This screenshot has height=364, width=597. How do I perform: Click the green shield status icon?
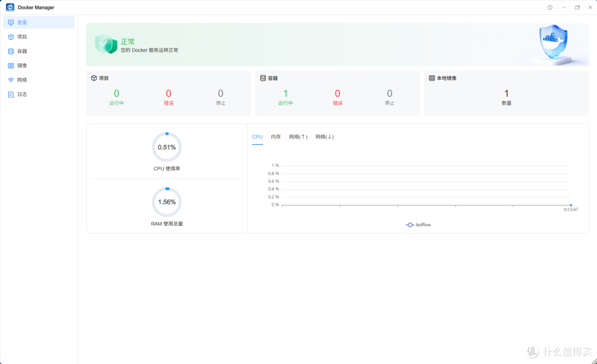tap(106, 44)
